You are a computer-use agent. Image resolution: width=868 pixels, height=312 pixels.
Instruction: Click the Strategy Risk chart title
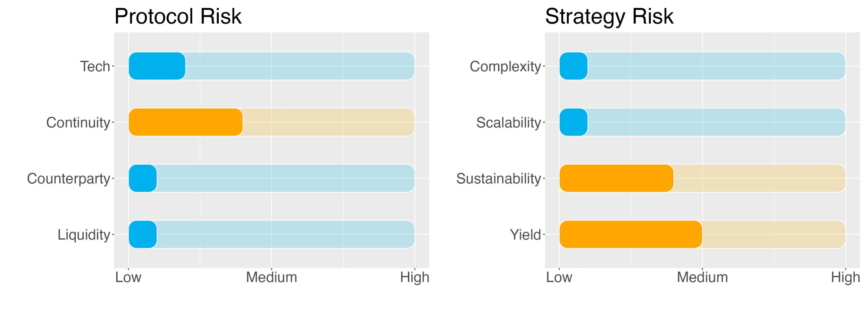[609, 16]
